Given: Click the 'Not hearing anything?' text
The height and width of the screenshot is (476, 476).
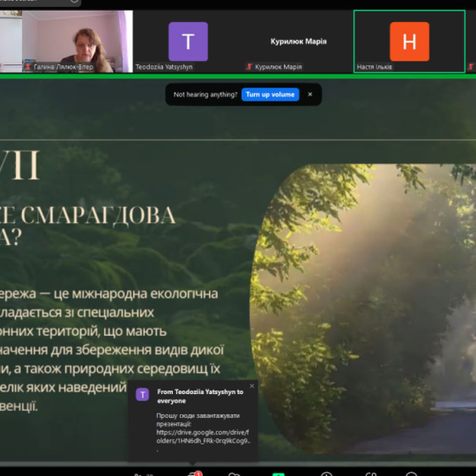Looking at the screenshot, I should click(205, 94).
